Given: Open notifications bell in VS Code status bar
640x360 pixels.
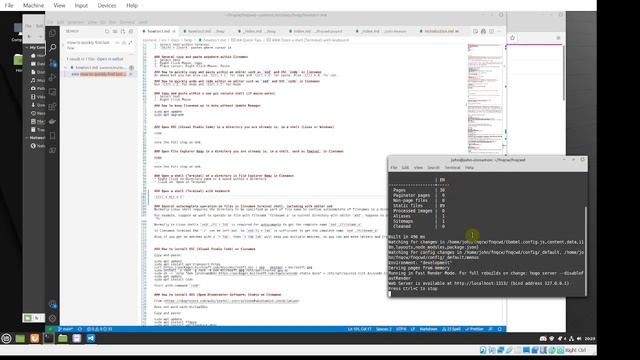Looking at the screenshot, I should point(500,329).
